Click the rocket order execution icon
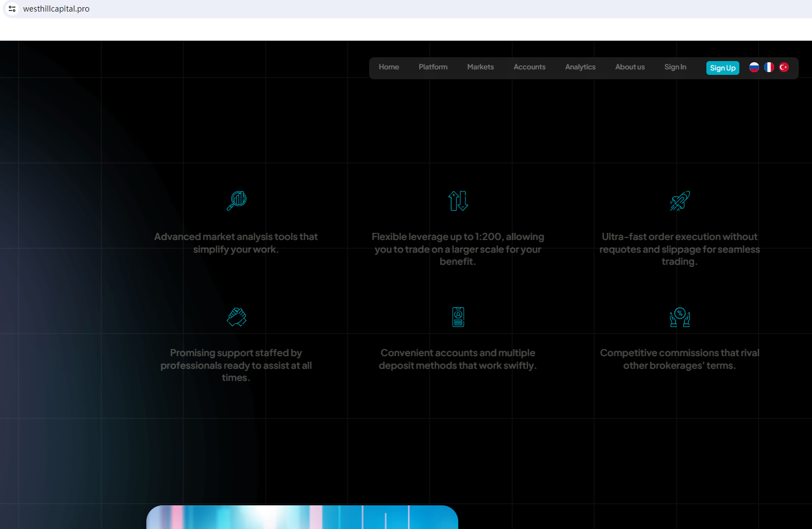Image resolution: width=812 pixels, height=529 pixels. [679, 201]
